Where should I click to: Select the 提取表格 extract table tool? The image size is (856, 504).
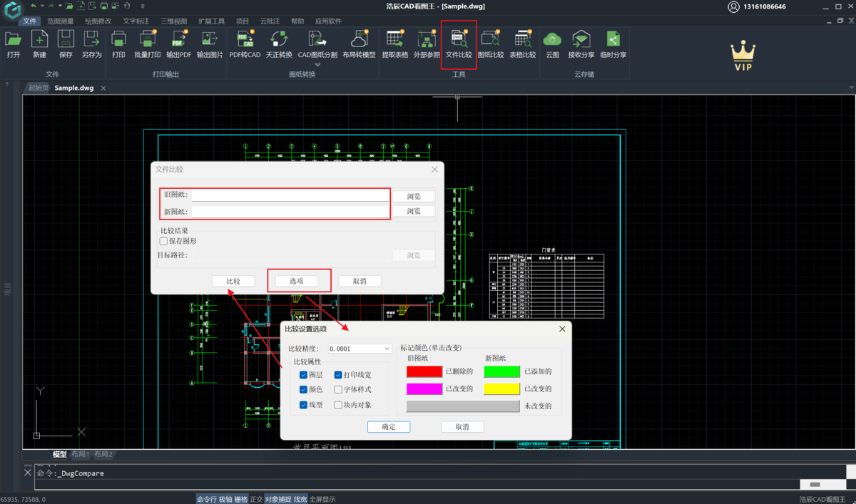point(394,40)
